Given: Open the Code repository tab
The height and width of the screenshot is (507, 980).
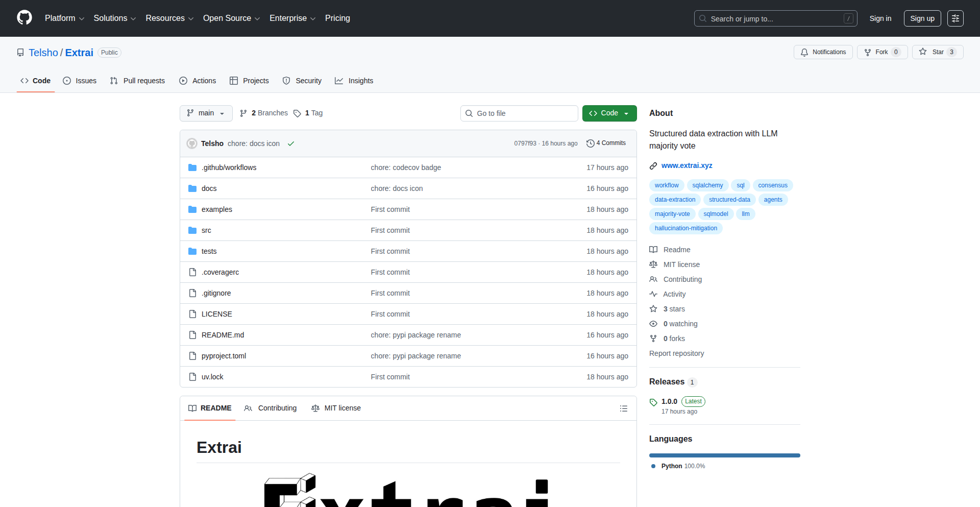Looking at the screenshot, I should tap(36, 81).
